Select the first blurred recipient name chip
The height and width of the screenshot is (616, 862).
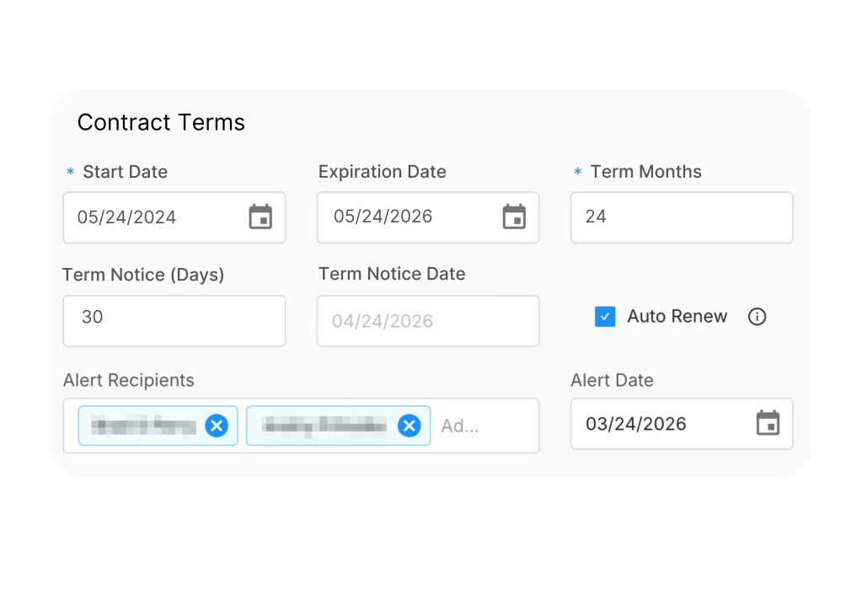click(143, 426)
